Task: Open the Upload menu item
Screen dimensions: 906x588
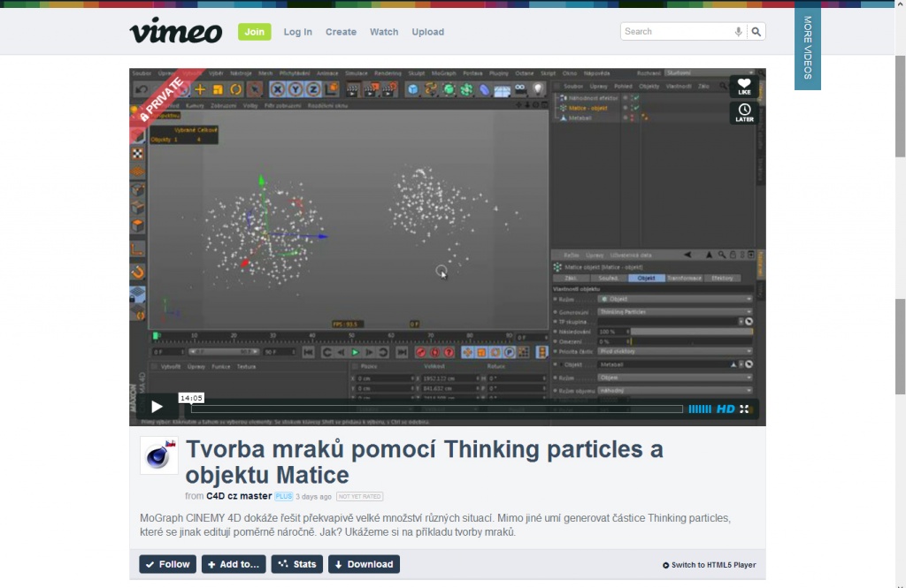Action: point(427,32)
